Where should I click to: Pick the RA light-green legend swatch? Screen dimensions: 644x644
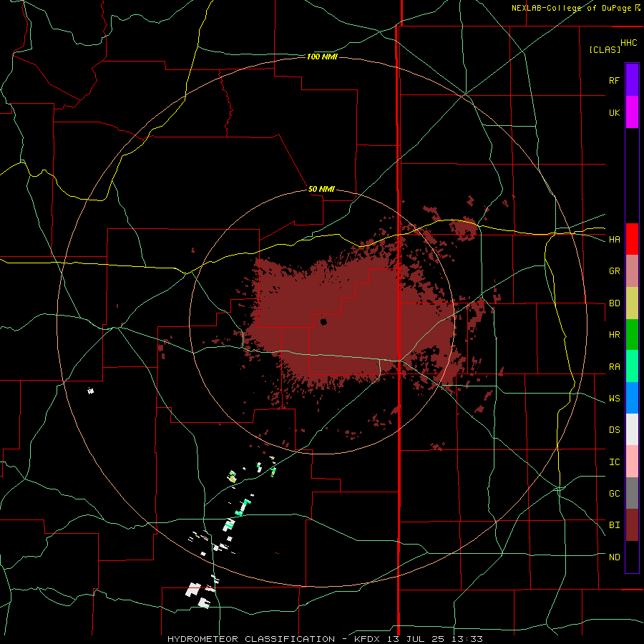(632, 366)
